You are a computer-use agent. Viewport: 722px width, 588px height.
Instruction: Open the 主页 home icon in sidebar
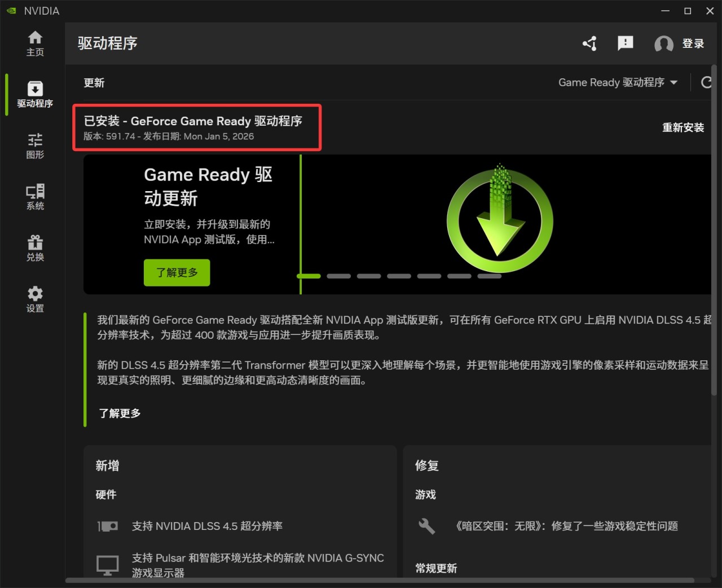pyautogui.click(x=35, y=43)
